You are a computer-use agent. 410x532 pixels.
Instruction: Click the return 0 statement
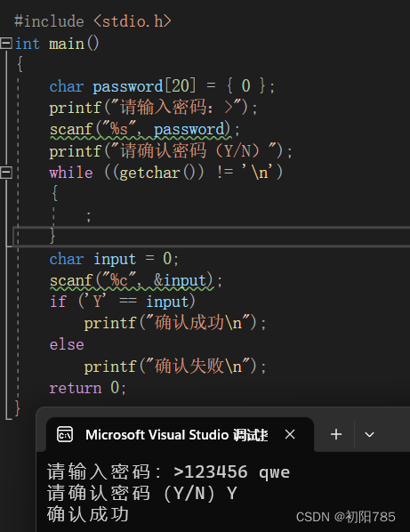[x=87, y=388]
